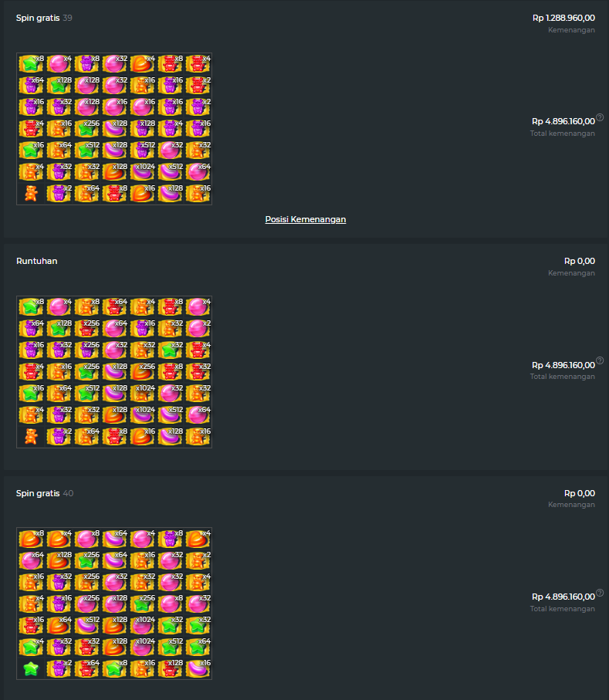Click multiplier-less orange gummy bear in Runtuhan grid
The height and width of the screenshot is (700, 609).
coord(31,436)
